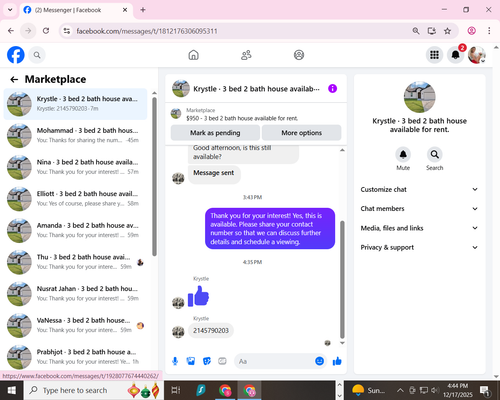
Task: Click the phone number 2145790203 message
Action: pyautogui.click(x=211, y=331)
